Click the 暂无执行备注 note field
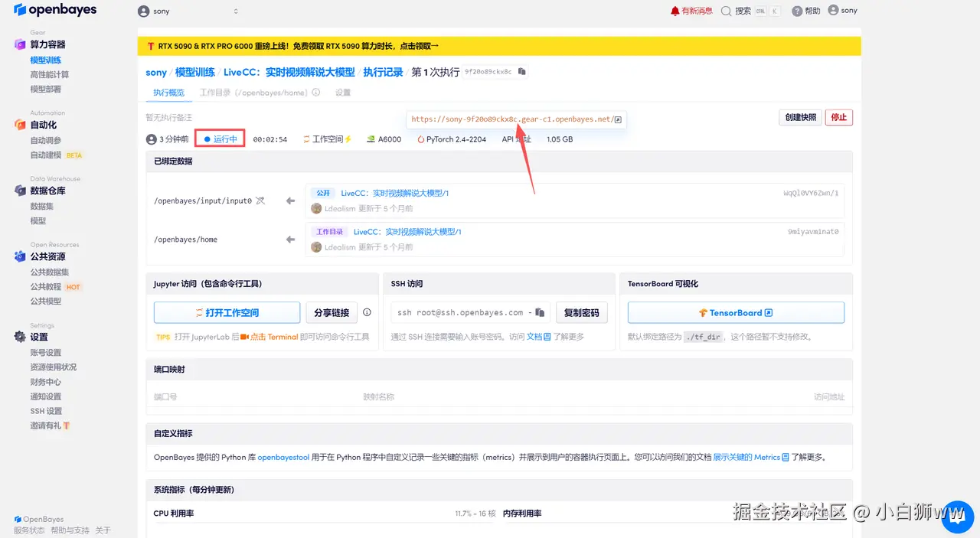 [169, 118]
